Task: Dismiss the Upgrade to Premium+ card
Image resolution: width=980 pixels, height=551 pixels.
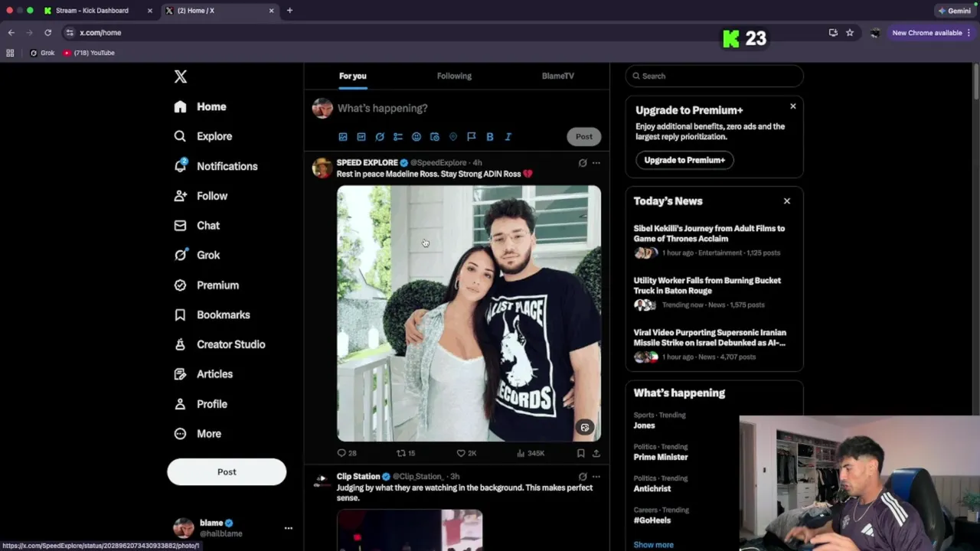Action: point(793,106)
